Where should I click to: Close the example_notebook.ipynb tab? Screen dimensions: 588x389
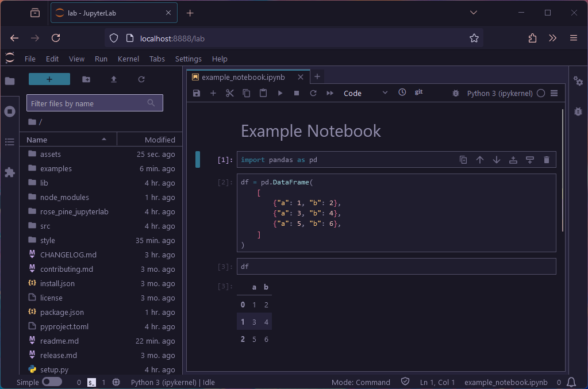point(301,77)
